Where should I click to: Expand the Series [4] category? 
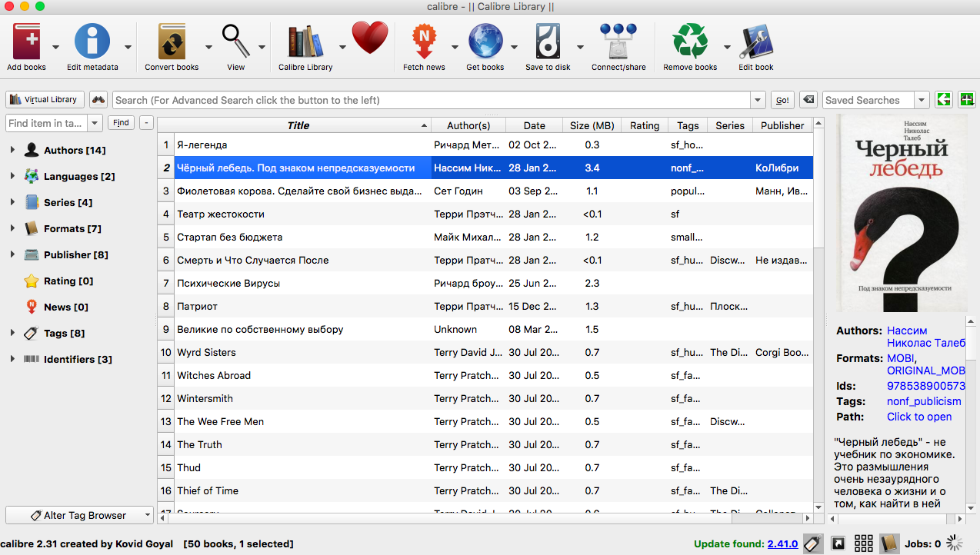click(12, 202)
